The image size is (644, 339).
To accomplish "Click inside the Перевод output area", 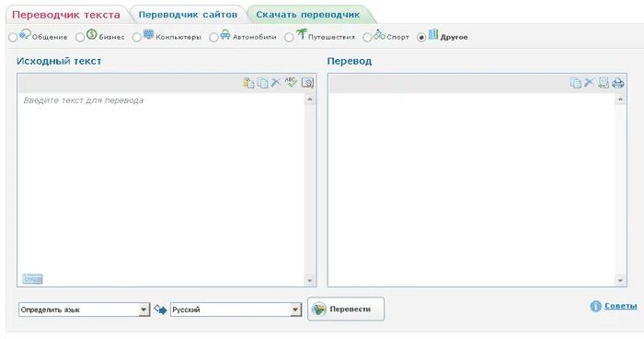I will tap(471, 189).
